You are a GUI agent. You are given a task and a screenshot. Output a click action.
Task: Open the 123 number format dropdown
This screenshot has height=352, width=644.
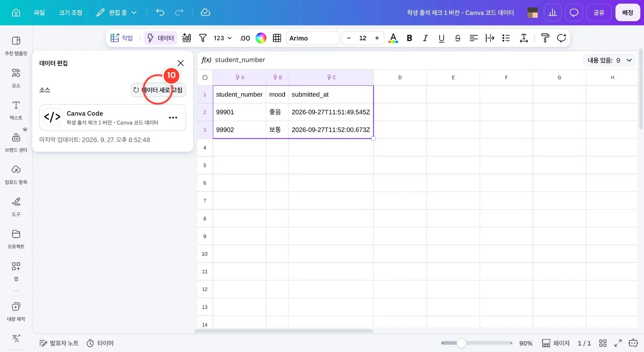coord(223,38)
